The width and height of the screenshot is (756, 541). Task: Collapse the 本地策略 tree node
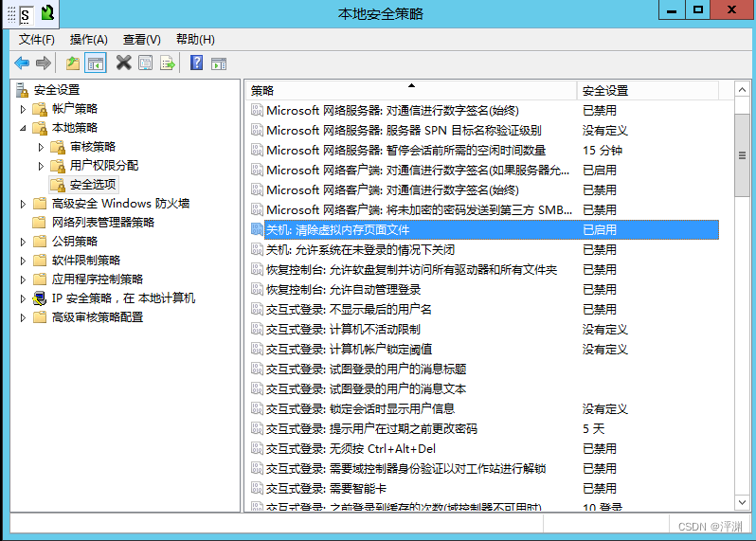click(x=23, y=128)
